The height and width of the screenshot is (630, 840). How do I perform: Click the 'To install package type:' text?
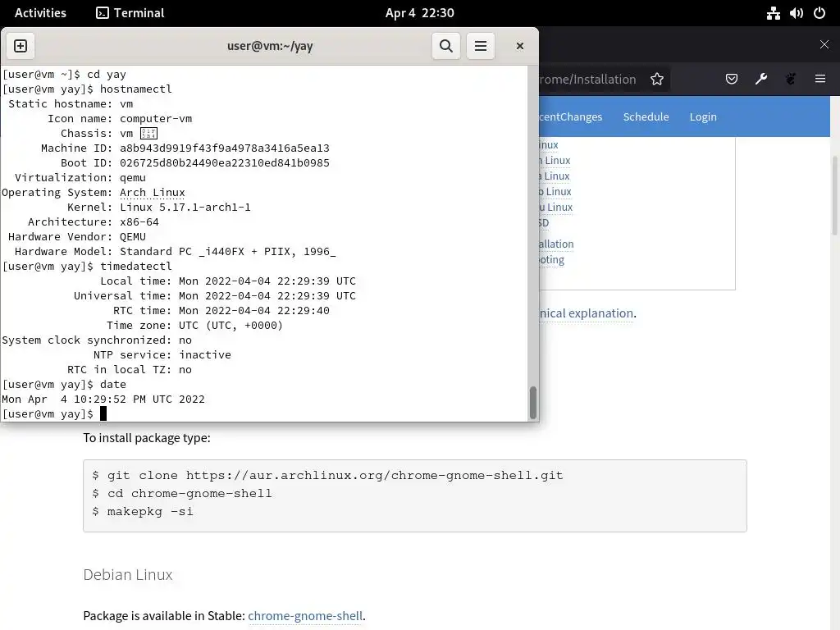coord(147,438)
